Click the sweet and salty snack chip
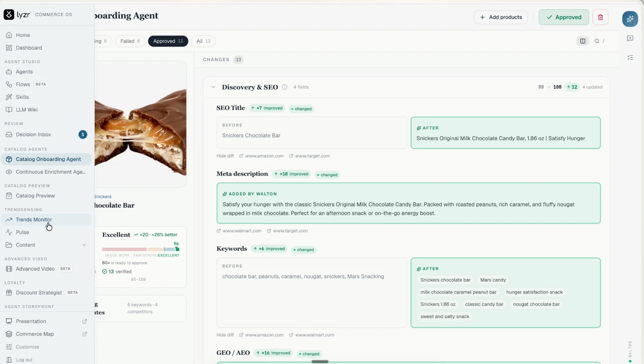644x364 pixels. click(445, 317)
